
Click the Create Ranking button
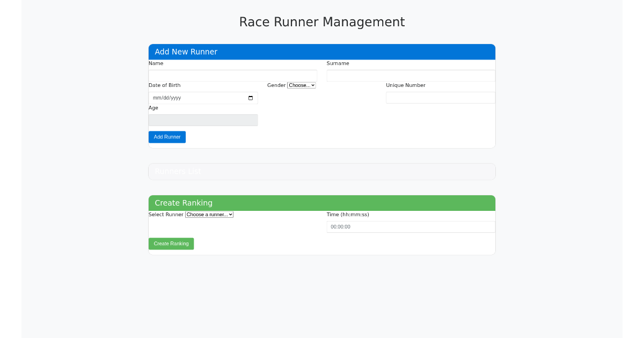[171, 244]
